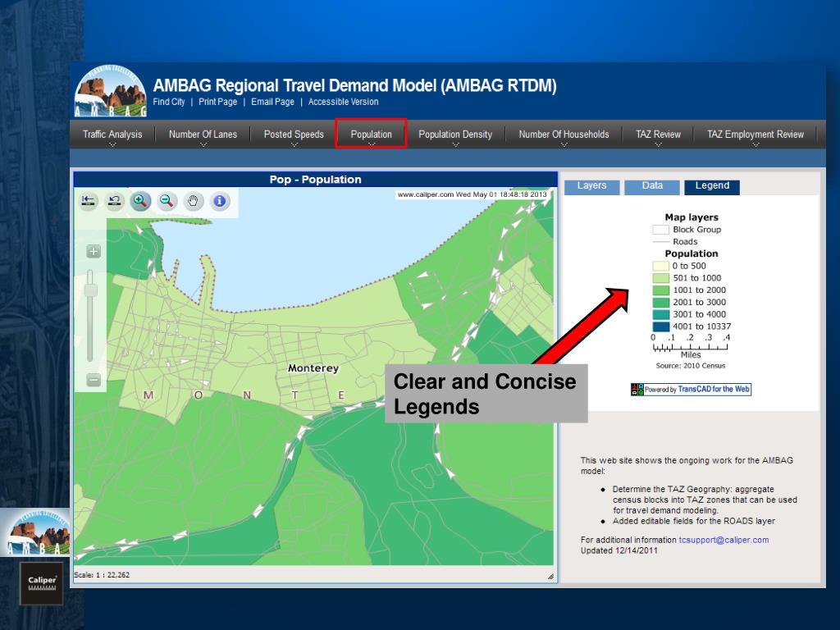
Task: Select the info identify tool
Action: click(220, 202)
